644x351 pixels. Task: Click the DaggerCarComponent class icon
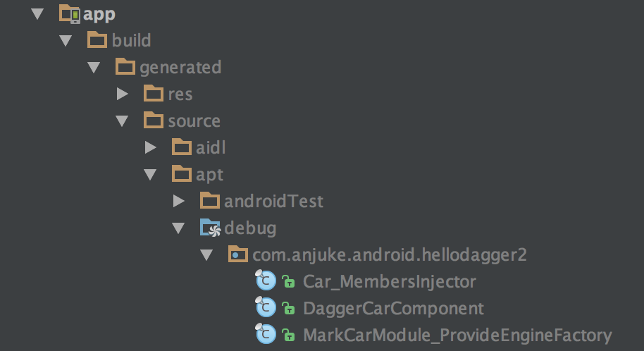(x=266, y=308)
